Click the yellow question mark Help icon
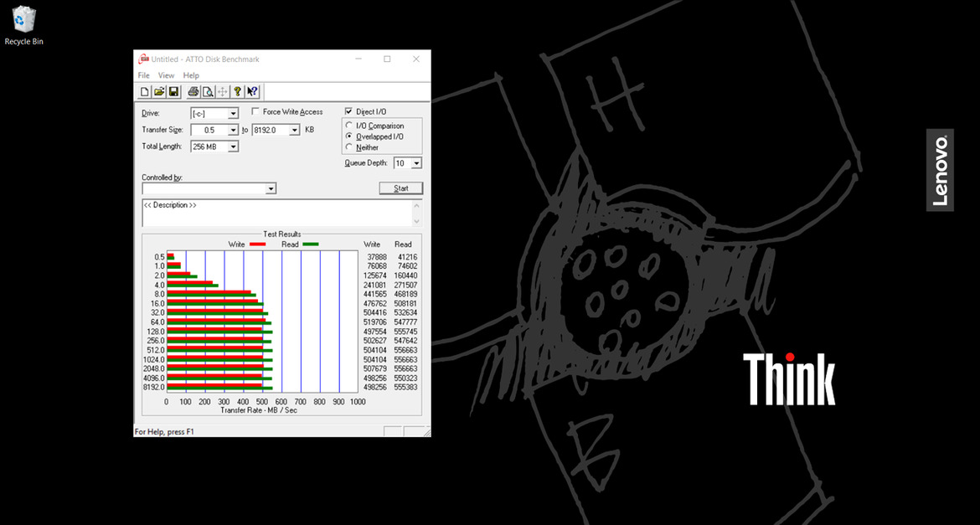The height and width of the screenshot is (525, 980). pos(238,92)
